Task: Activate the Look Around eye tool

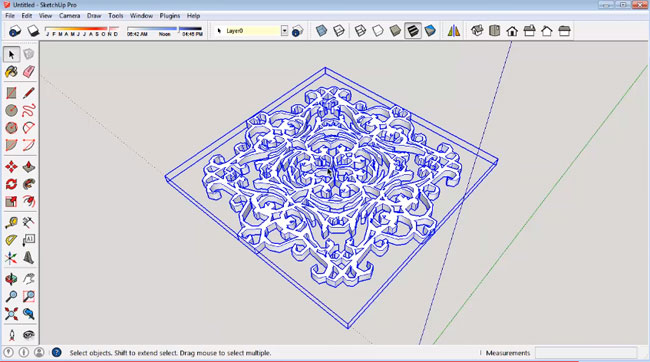Action: pyautogui.click(x=29, y=335)
